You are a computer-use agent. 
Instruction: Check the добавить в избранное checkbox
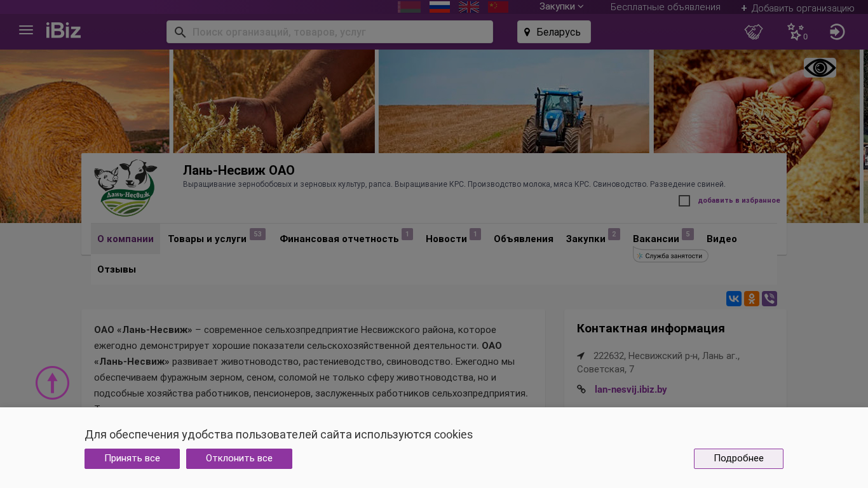coord(684,201)
